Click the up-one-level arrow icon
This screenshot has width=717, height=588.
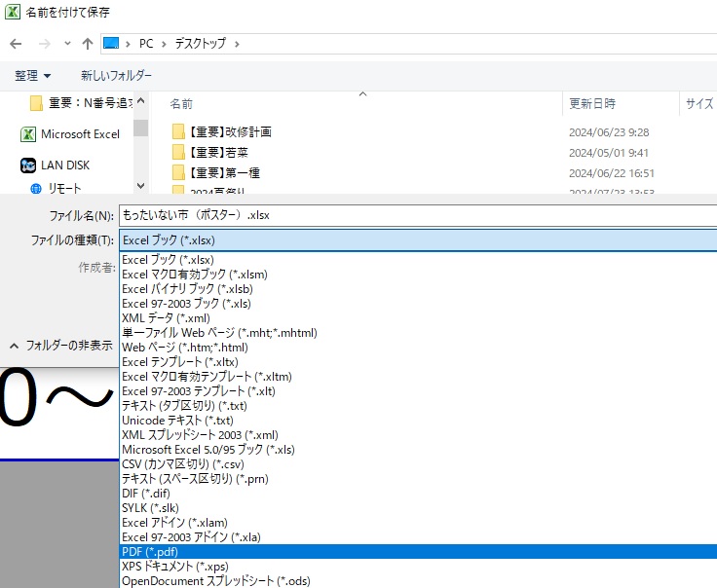click(x=88, y=44)
